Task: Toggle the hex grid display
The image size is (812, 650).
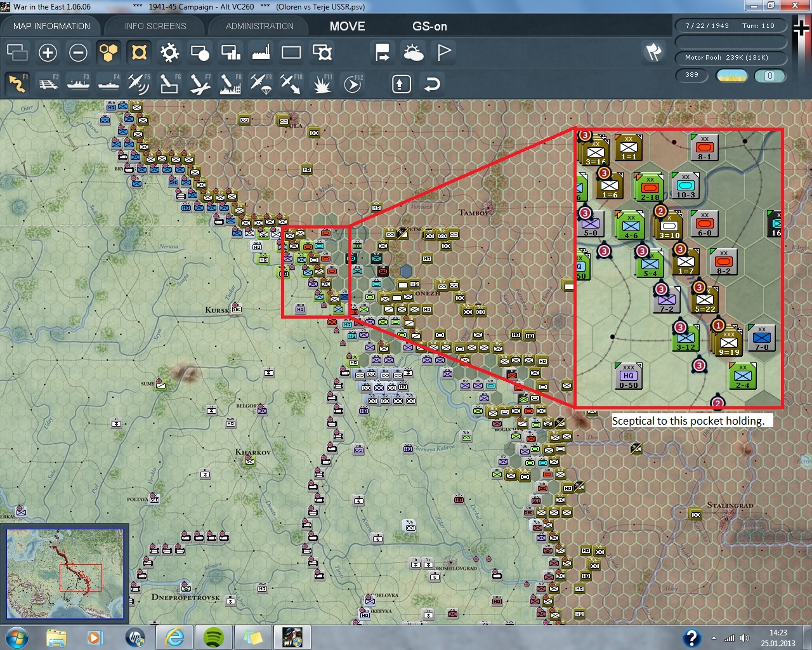Action: [x=108, y=52]
